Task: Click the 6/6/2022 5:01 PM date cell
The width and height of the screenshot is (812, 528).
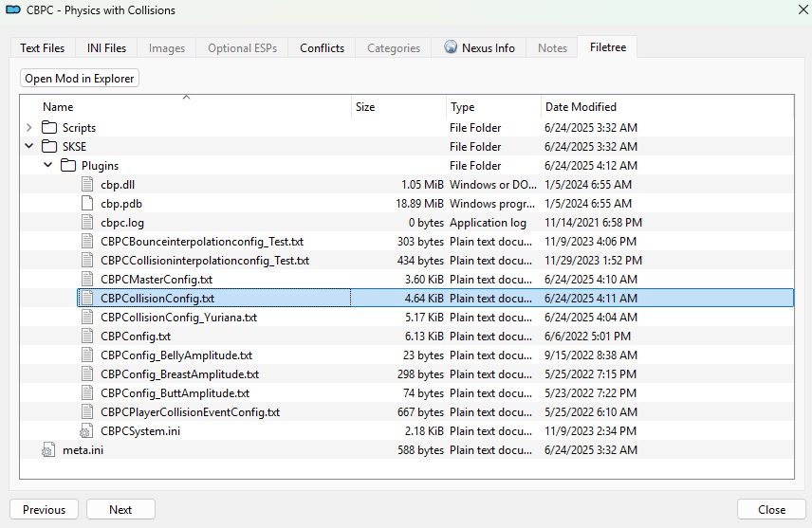Action: point(587,337)
